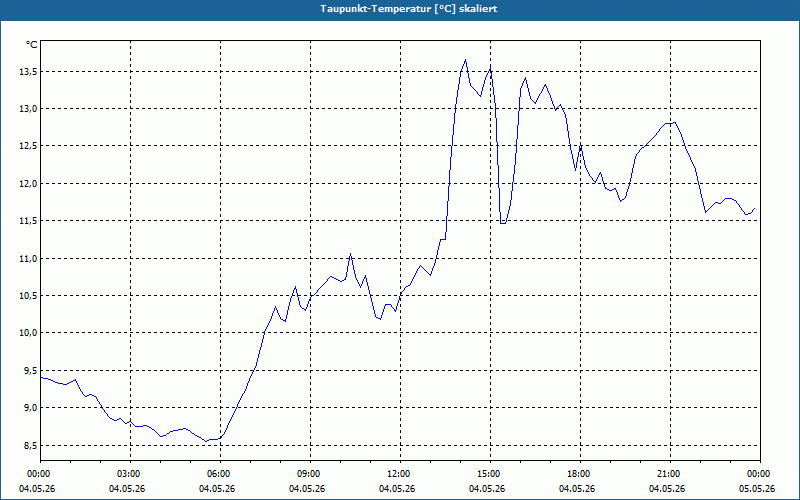Click the y-axis value "12,0"
Viewport: 800px width, 500px height.
coord(28,183)
